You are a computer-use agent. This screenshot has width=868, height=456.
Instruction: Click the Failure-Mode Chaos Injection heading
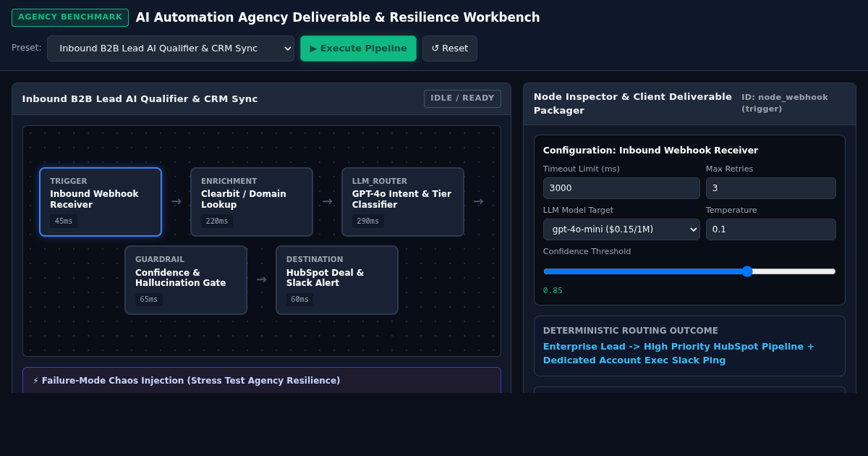click(187, 381)
